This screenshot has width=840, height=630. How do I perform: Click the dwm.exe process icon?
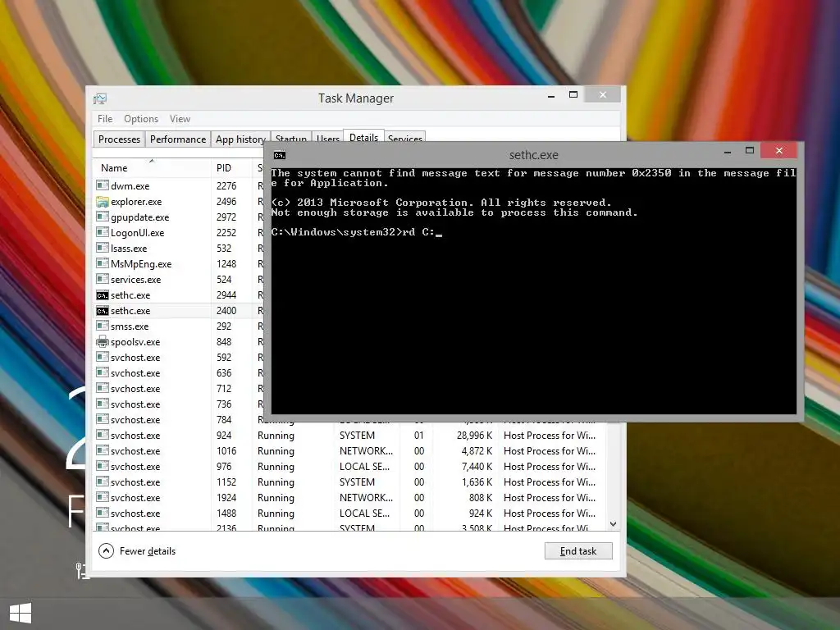pos(103,185)
